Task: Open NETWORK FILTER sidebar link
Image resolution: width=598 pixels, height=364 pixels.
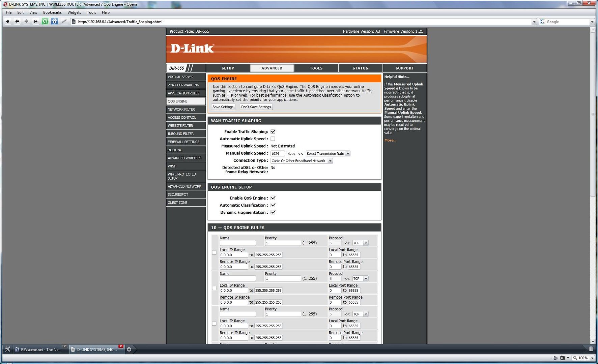Action: 186,110
